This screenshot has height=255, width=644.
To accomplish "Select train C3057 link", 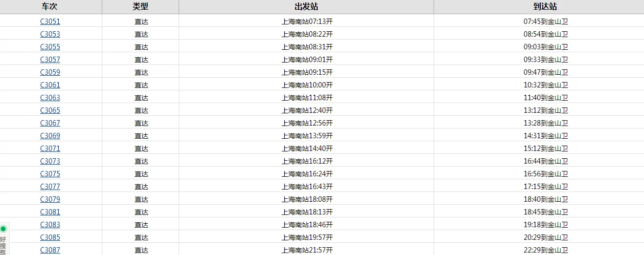I will (x=50, y=60).
